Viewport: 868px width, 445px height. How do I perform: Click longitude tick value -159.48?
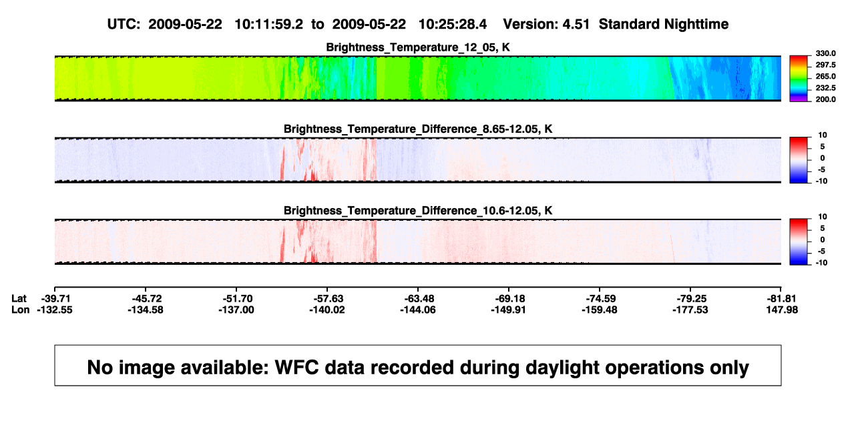[600, 310]
